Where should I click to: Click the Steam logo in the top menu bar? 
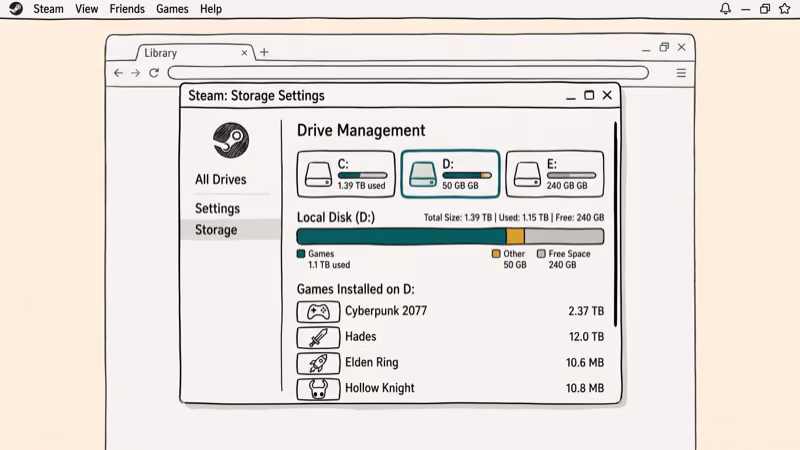[16, 9]
